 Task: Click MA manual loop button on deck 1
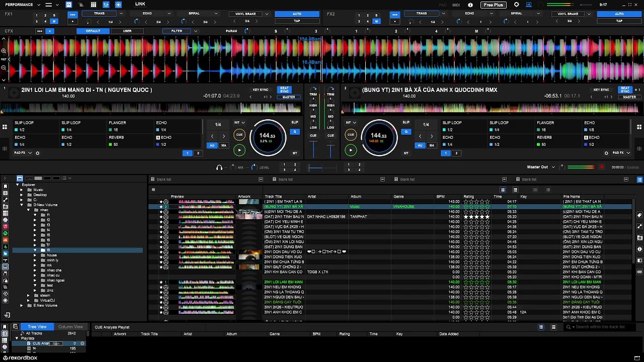223,145
